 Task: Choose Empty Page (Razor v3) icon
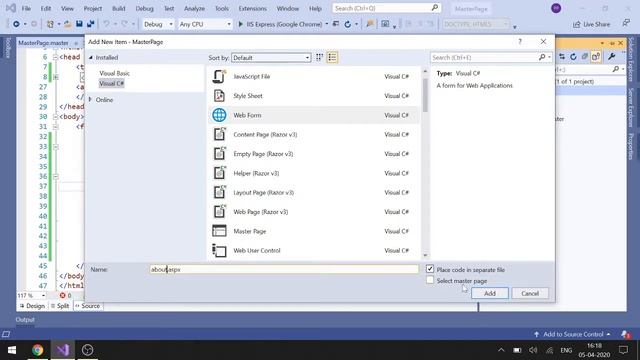tap(220, 154)
